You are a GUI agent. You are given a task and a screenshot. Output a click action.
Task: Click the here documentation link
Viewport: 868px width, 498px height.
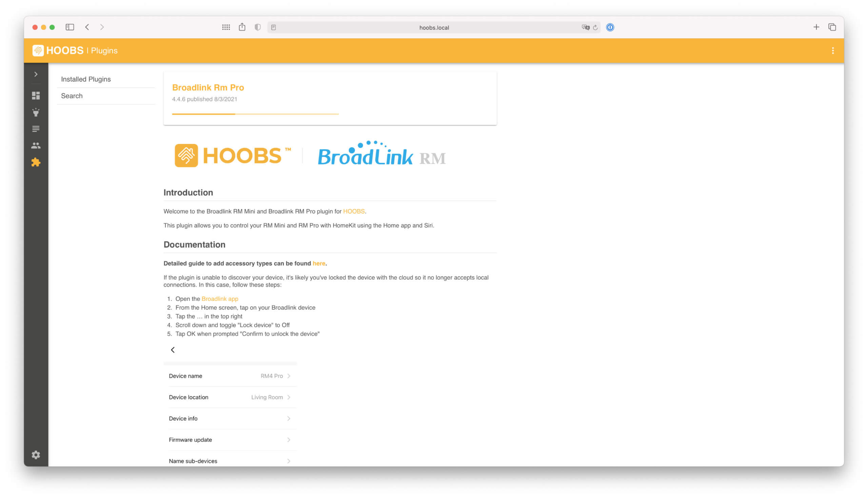[319, 263]
